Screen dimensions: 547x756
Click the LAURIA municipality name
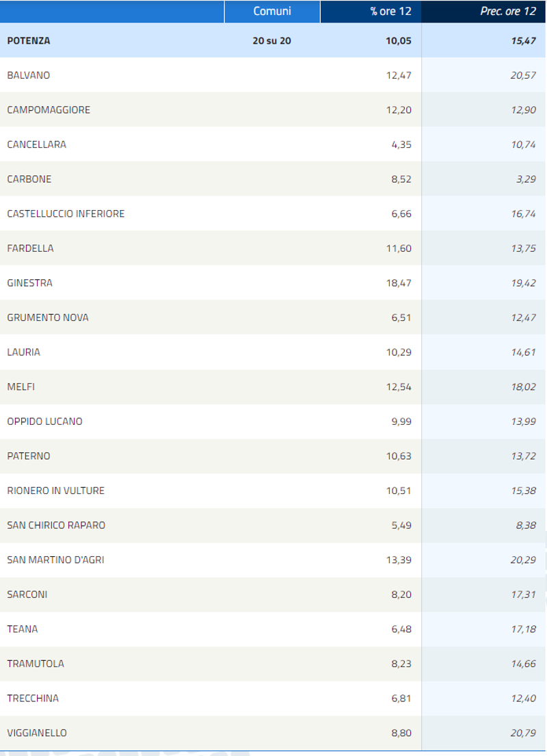tap(24, 352)
